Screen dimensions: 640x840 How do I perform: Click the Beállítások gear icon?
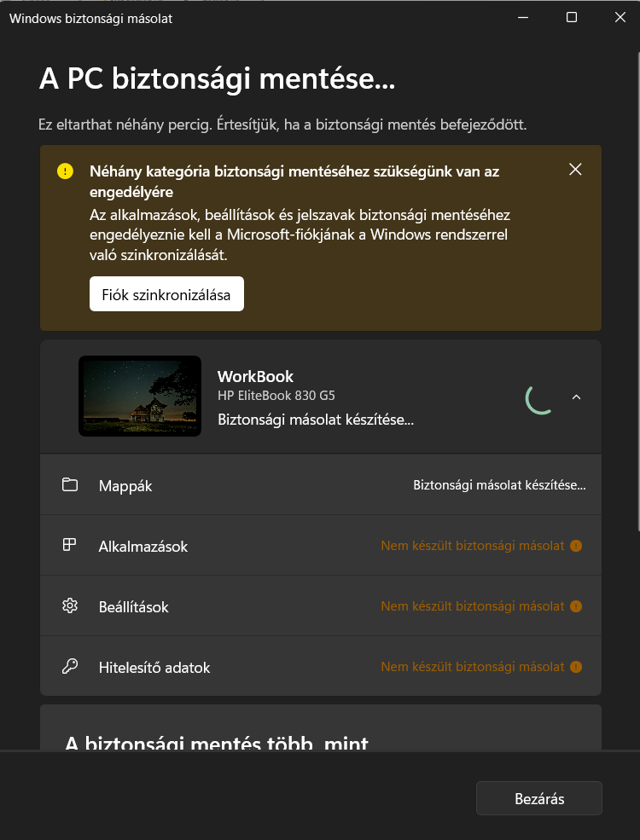coord(70,605)
